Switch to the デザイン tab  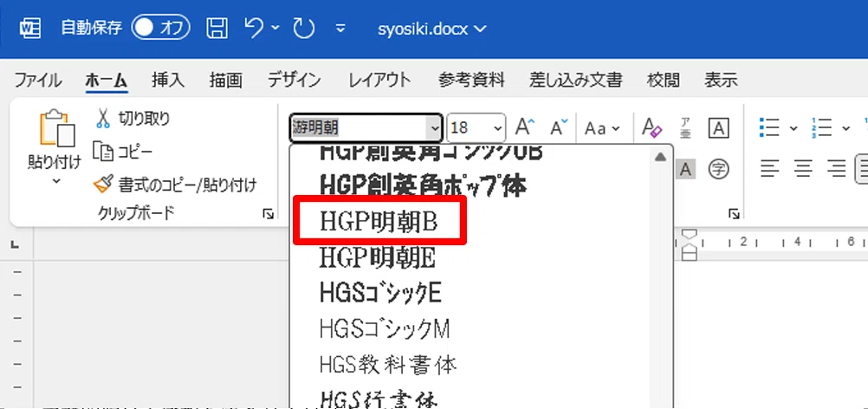(295, 81)
